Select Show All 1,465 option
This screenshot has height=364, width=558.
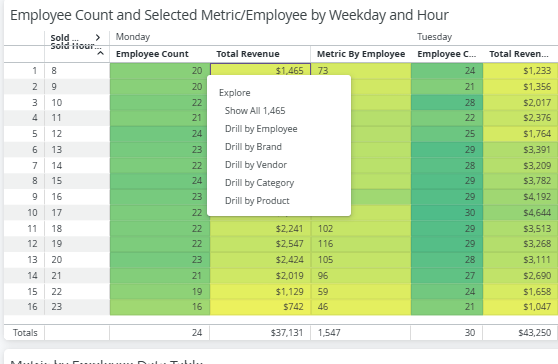[x=255, y=111]
